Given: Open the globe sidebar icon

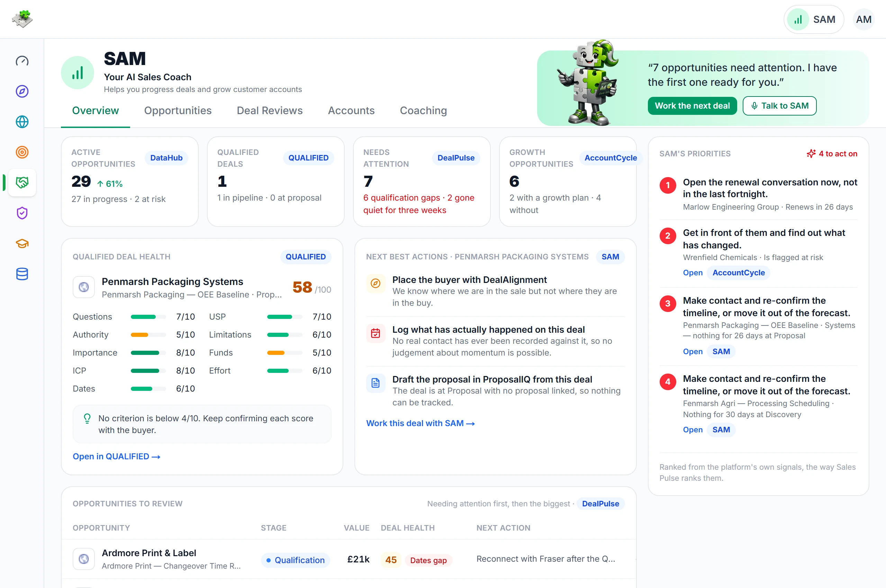Looking at the screenshot, I should pos(22,121).
